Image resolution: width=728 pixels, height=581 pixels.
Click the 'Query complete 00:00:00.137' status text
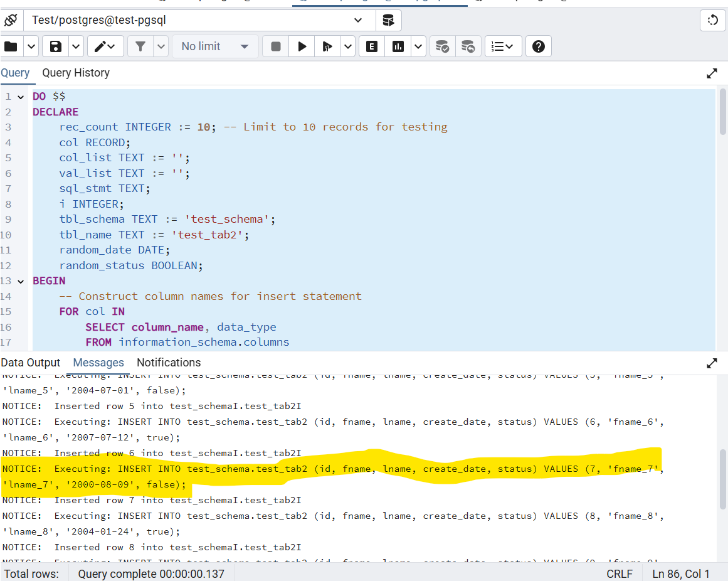(x=151, y=574)
